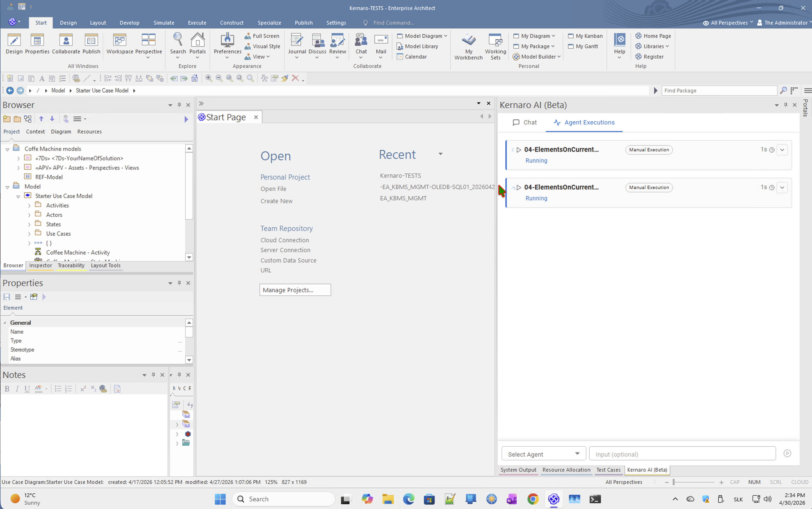Viewport: 812px width, 509px height.
Task: Click the Bold button in Notes toolbar
Action: click(x=7, y=389)
